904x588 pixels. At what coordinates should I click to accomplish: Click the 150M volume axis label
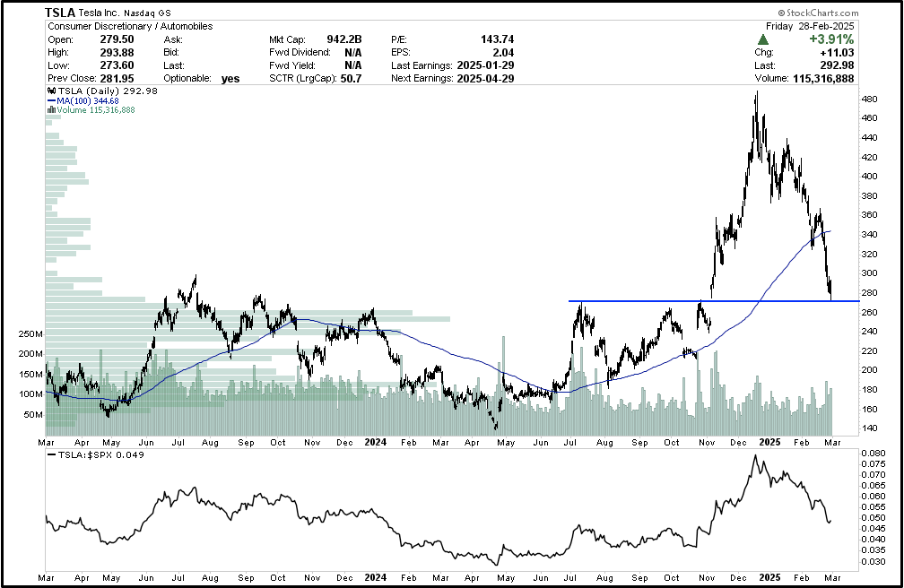[30, 374]
